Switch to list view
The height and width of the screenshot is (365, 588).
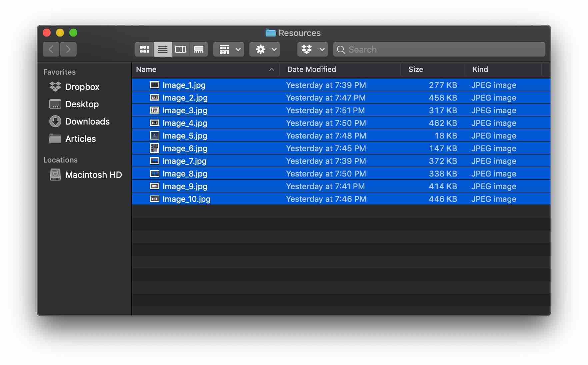pos(163,49)
